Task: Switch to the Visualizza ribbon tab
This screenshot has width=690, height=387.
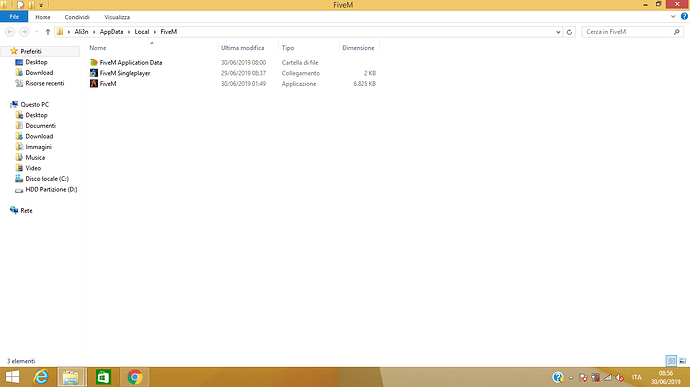Action: (117, 17)
